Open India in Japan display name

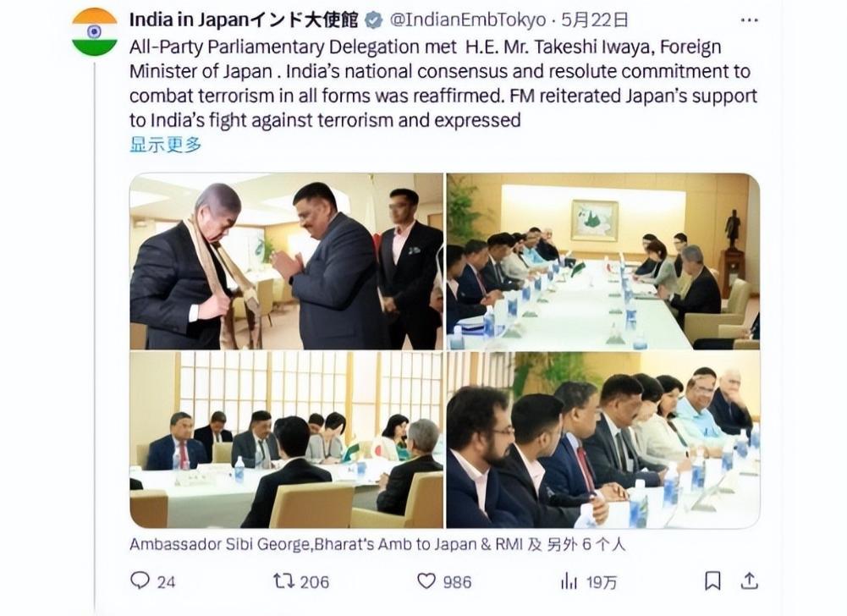tap(244, 20)
